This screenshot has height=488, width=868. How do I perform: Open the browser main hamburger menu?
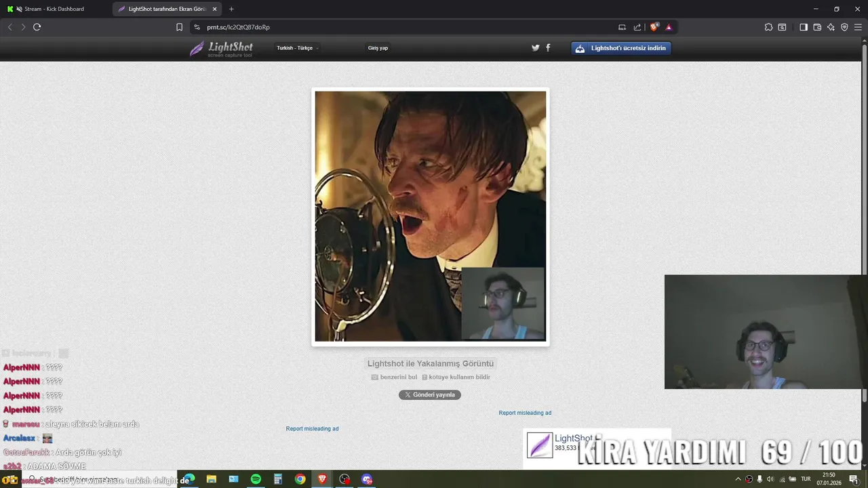[x=858, y=27]
